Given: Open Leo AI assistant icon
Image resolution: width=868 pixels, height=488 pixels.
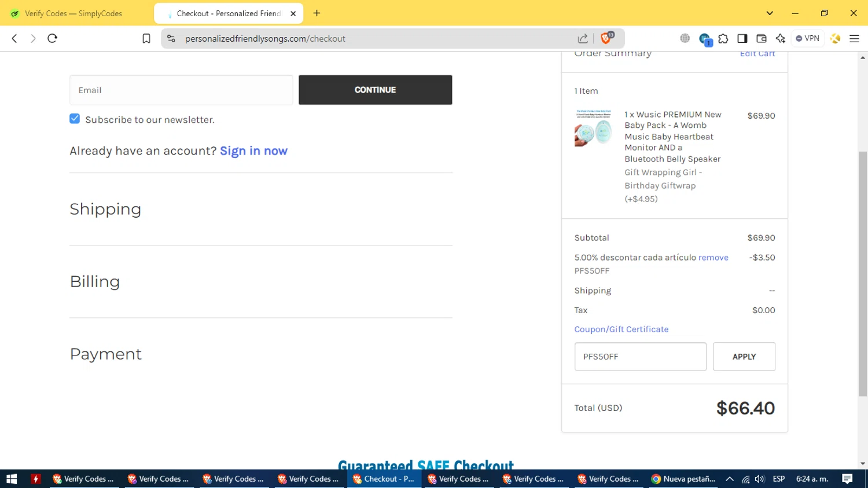Looking at the screenshot, I should pyautogui.click(x=781, y=38).
